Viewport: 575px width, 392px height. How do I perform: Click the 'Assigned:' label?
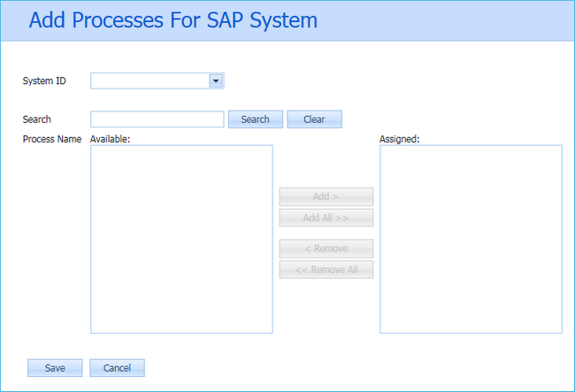point(399,139)
